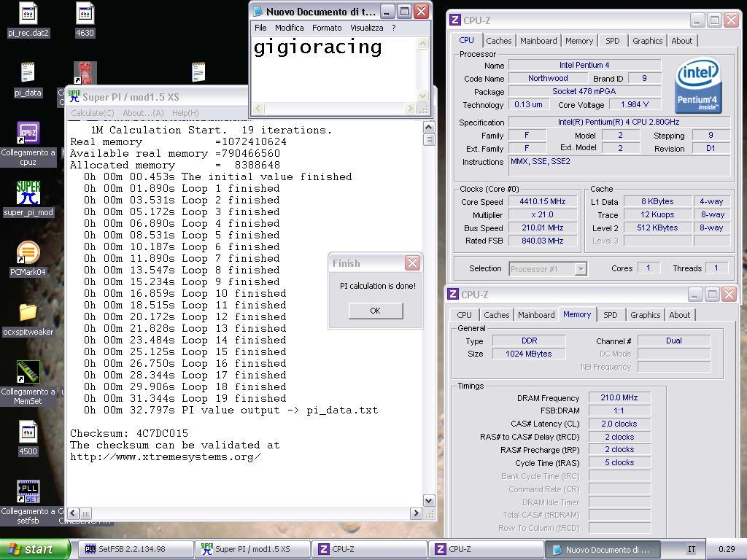Viewport: 747px width, 560px height.
Task: Click the taskbar clock showing 0.29
Action: coord(727,549)
